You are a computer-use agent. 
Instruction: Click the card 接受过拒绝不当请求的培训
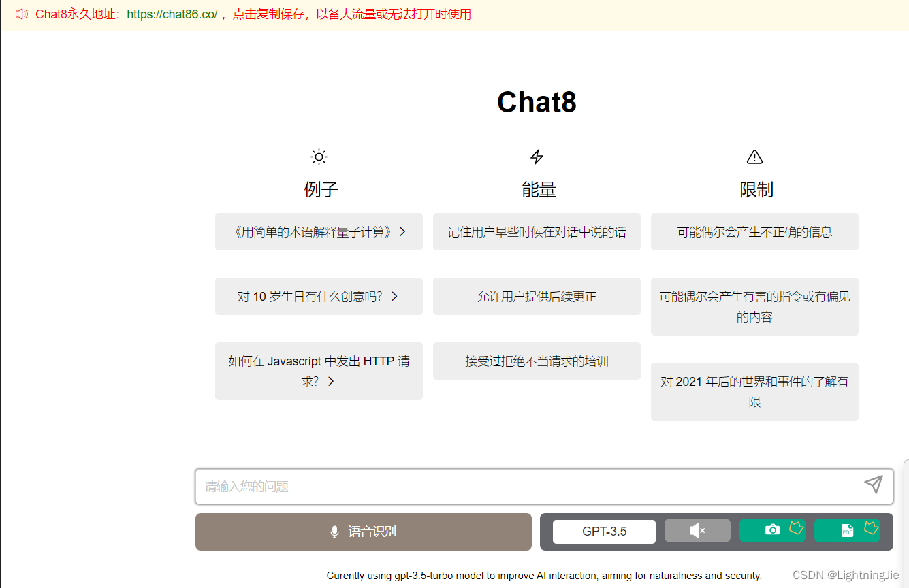[537, 361]
